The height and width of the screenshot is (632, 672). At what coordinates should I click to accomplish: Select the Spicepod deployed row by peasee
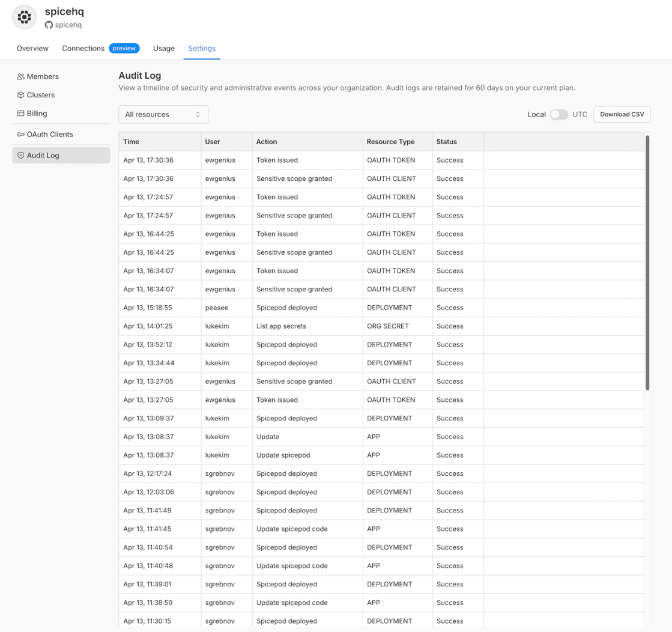tap(300, 308)
